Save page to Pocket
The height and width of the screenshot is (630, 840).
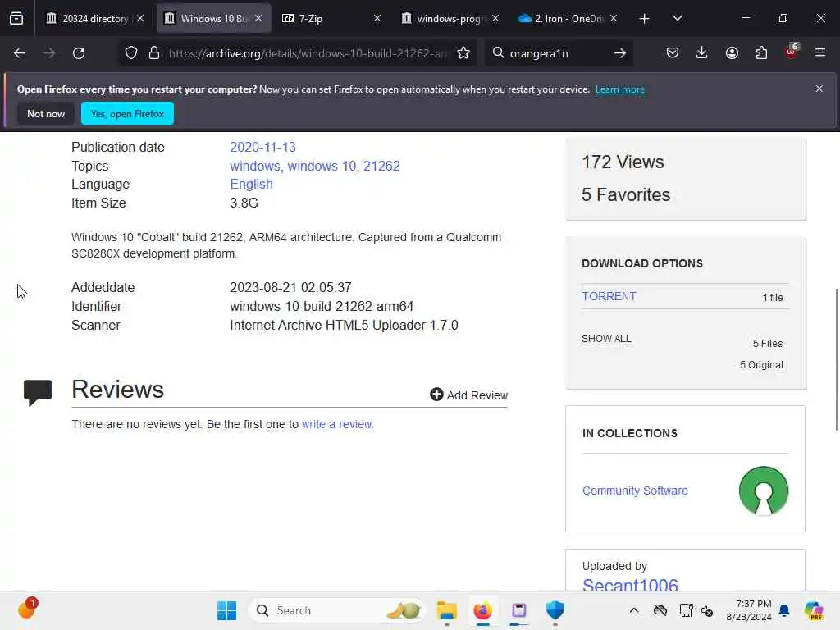673,53
